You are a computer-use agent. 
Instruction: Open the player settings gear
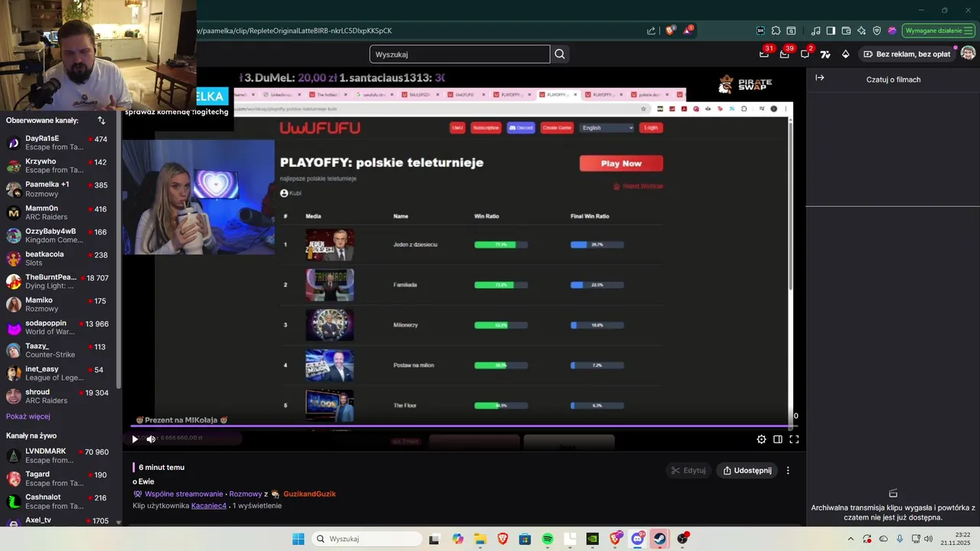(x=761, y=439)
